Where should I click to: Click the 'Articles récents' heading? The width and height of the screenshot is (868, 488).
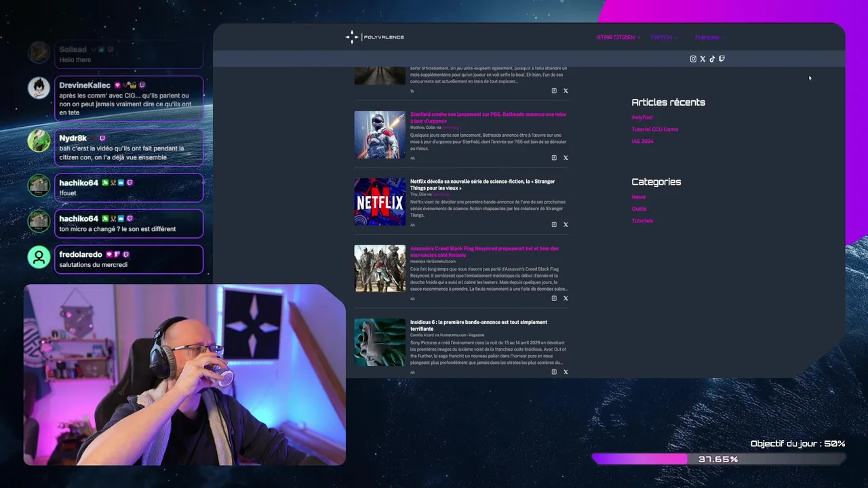(668, 102)
